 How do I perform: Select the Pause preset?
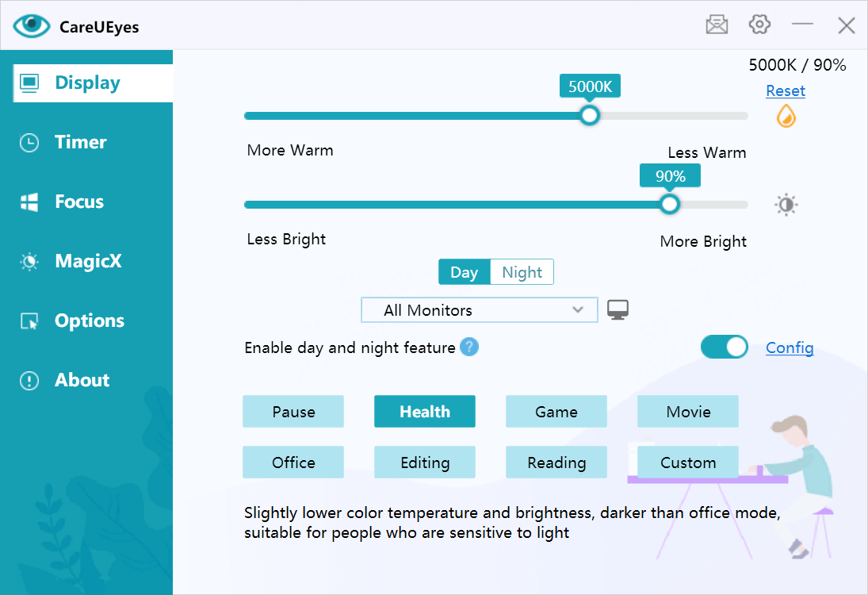pyautogui.click(x=293, y=412)
